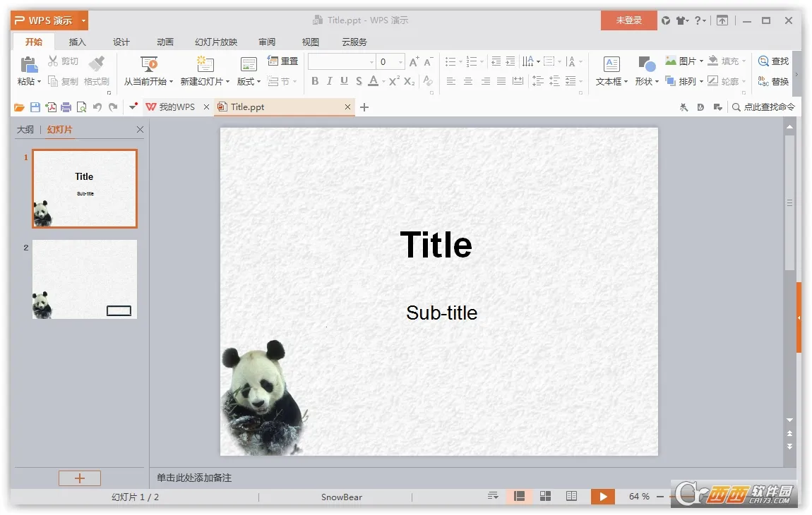This screenshot has height=515, width=812.
Task: Switch to the Animation (动画) tab
Action: [165, 42]
